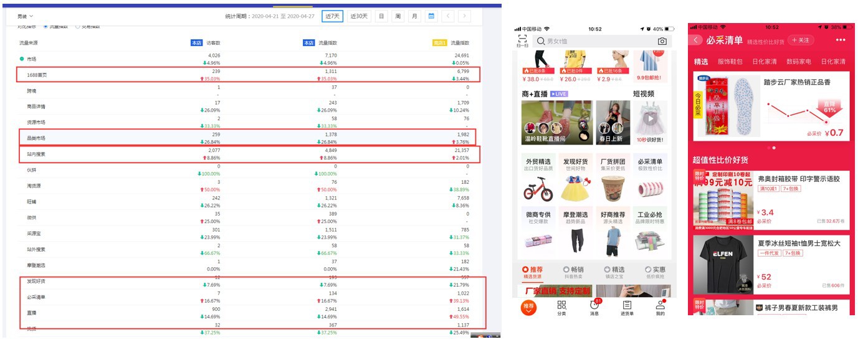Open 我的 profile icon
The image size is (868, 342).
(x=660, y=307)
